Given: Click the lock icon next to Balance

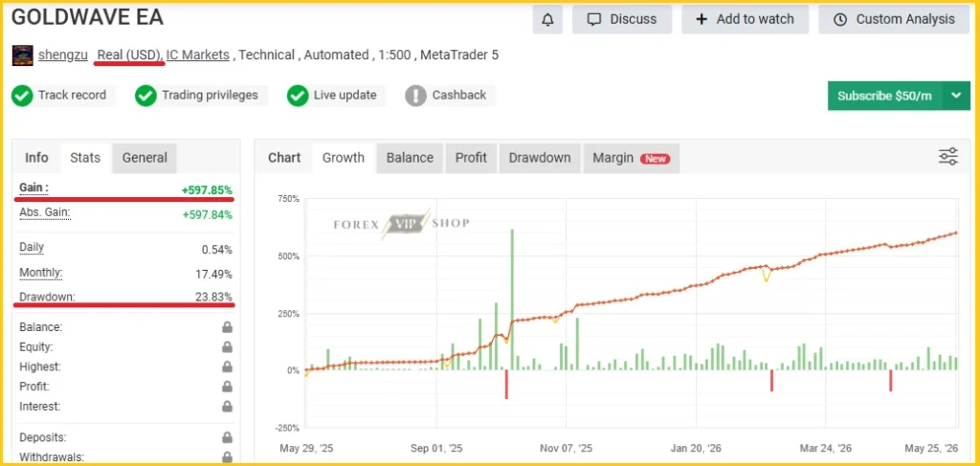Looking at the screenshot, I should coord(227,327).
